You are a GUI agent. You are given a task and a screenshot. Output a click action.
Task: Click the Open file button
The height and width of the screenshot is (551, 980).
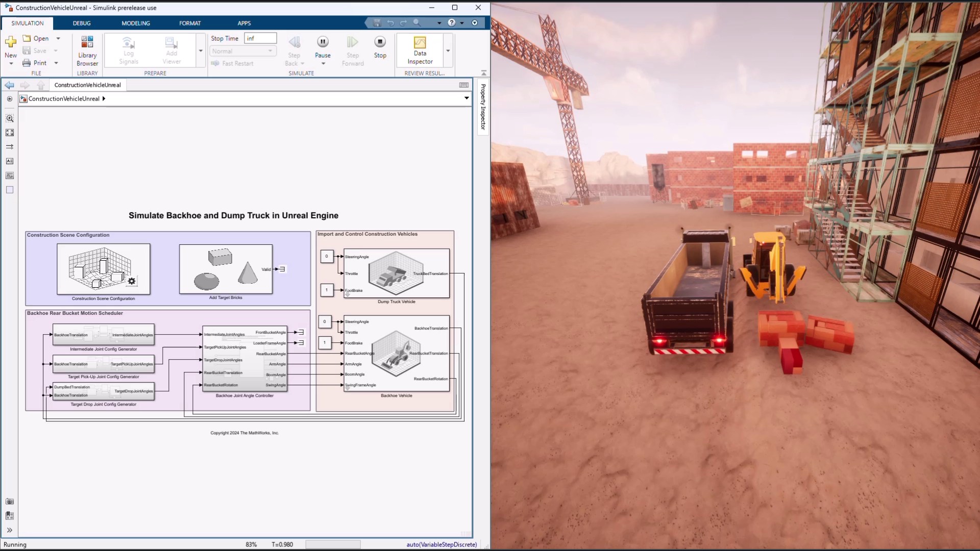pos(36,38)
